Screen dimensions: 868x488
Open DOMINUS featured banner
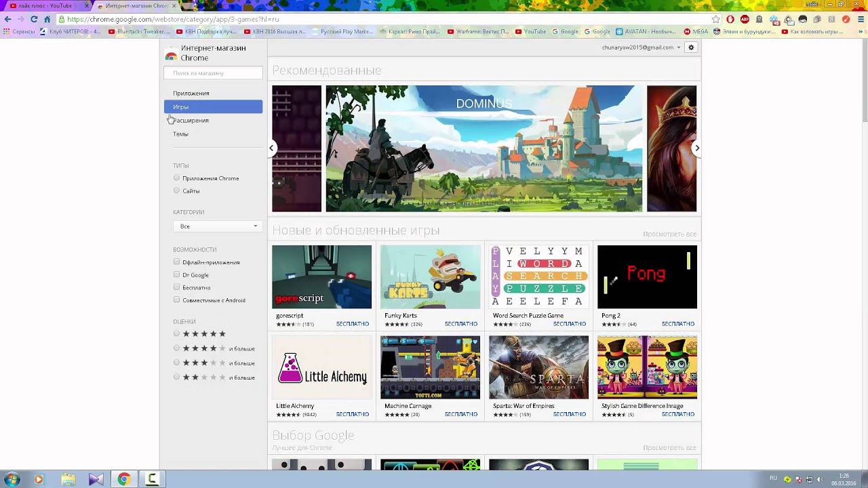pos(484,148)
